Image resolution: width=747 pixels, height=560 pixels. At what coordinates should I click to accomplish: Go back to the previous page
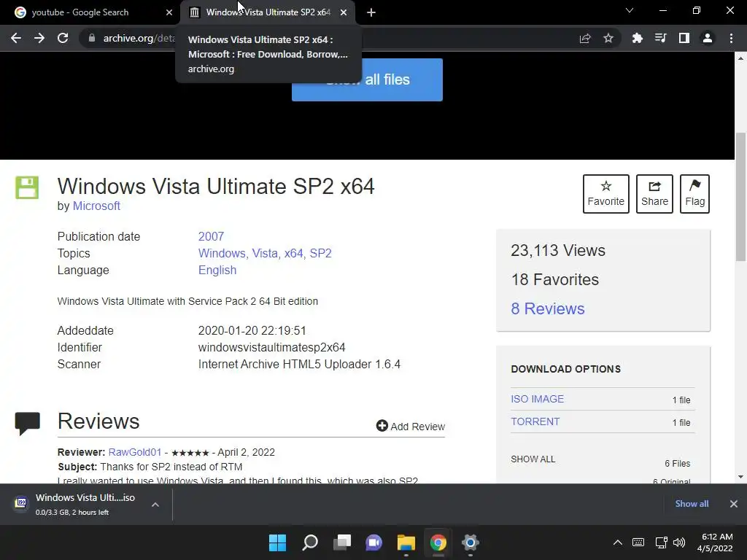point(16,38)
